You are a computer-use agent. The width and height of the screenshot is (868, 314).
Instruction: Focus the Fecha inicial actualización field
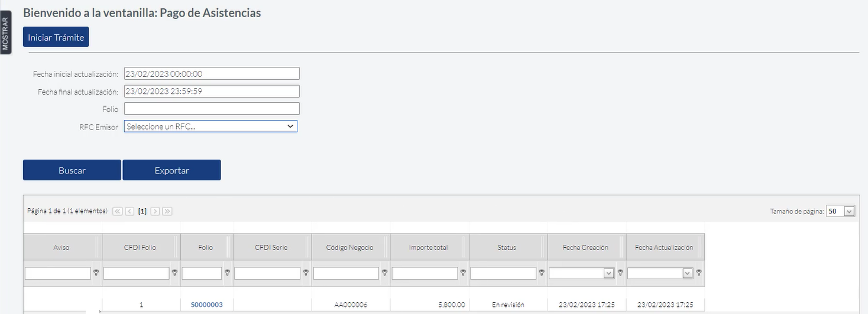[212, 74]
